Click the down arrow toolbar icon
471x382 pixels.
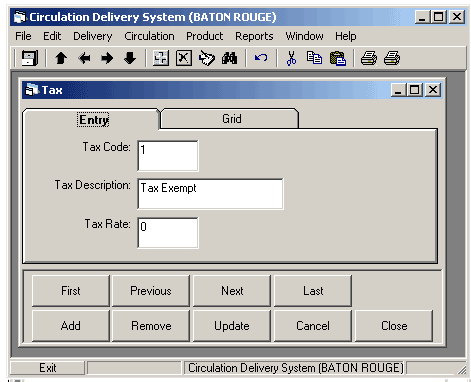click(x=130, y=58)
